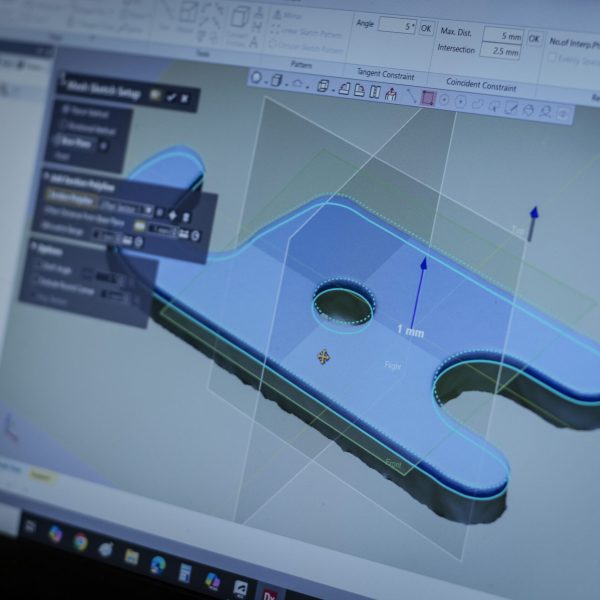Screen dimensions: 600x600
Task: Open the section polyline dropdown list
Action: (147, 209)
